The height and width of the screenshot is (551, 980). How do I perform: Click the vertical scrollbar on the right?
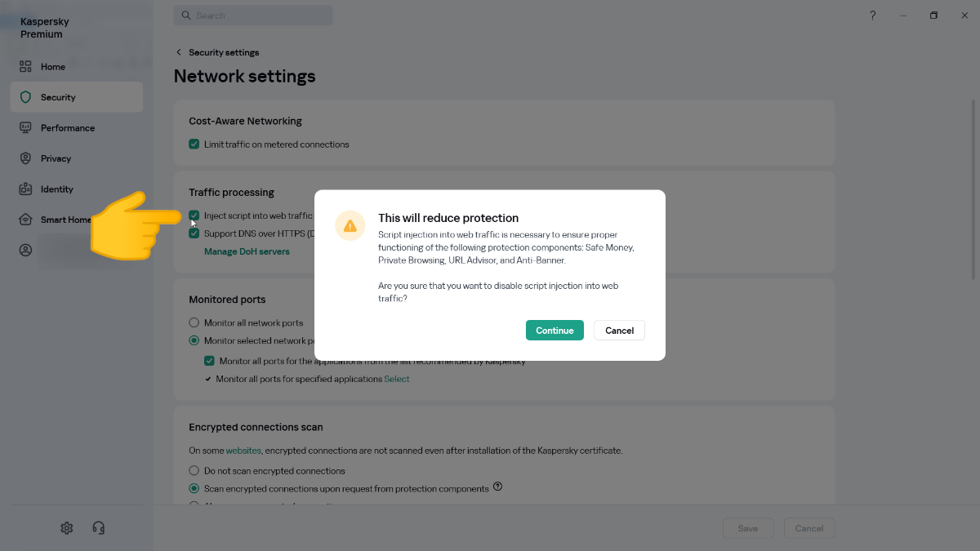click(x=973, y=188)
